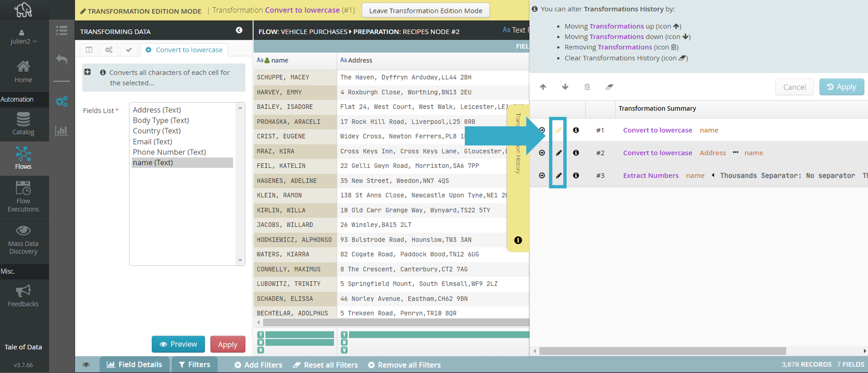Click the blue Apply button in history panel

(x=842, y=87)
